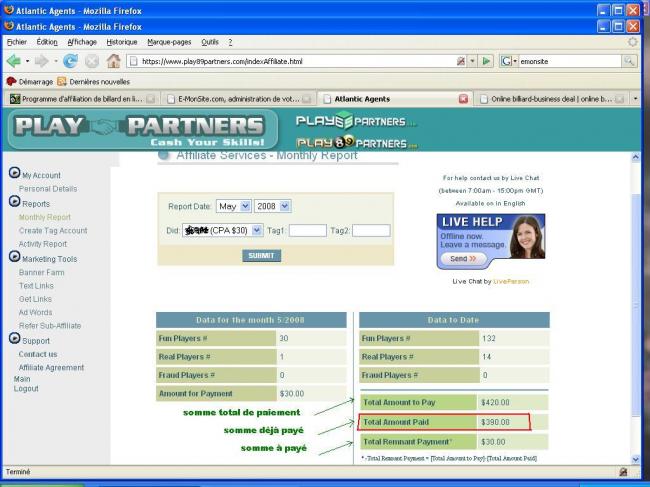
Task: Click the Send button in Live Help
Action: (463, 259)
